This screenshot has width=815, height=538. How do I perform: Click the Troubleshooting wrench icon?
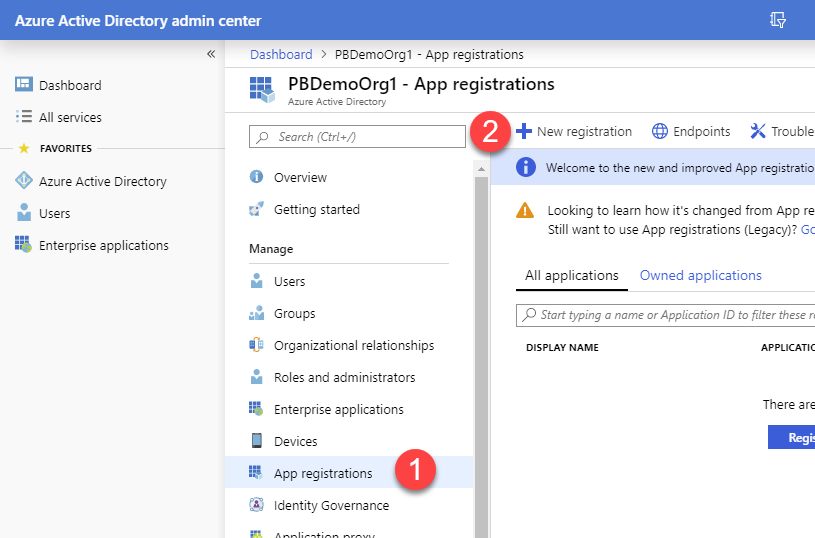[x=758, y=131]
